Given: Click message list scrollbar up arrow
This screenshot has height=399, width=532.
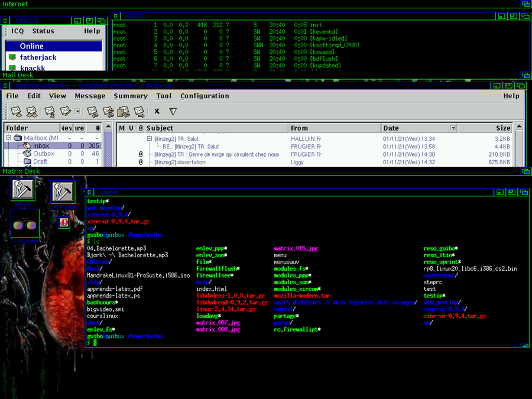Looking at the screenshot, I should click(x=519, y=126).
